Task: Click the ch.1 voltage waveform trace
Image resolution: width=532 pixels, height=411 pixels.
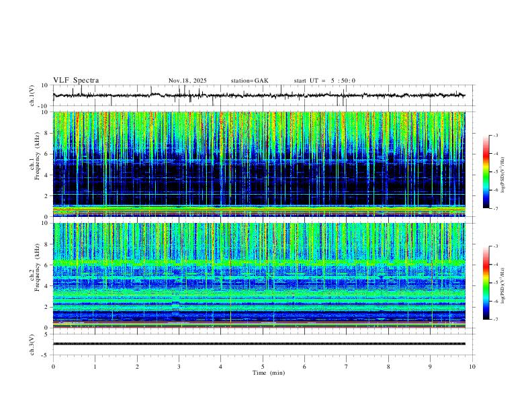Action: [x=259, y=95]
